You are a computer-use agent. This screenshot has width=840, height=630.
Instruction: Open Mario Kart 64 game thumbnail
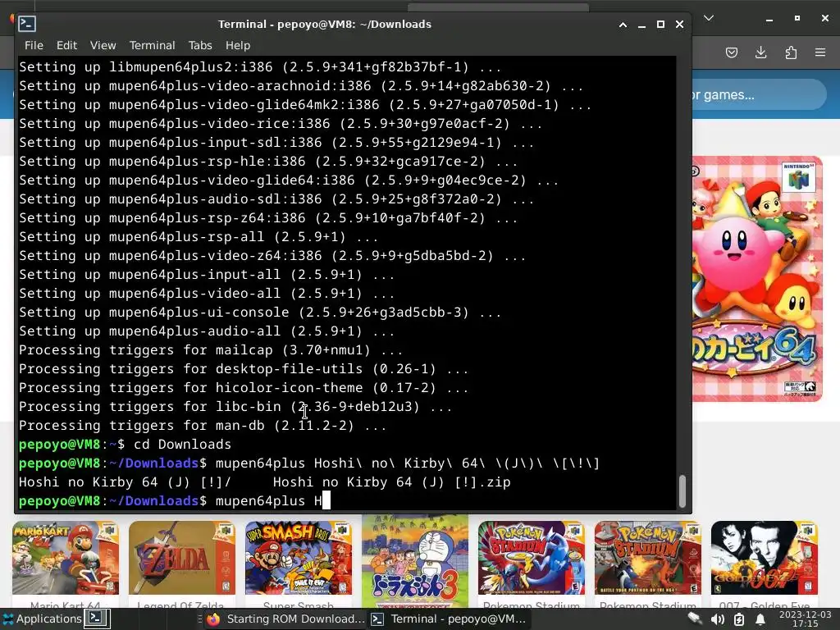click(66, 558)
